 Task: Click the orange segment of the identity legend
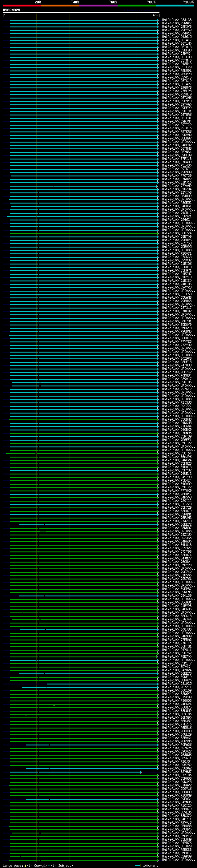(60, 6)
